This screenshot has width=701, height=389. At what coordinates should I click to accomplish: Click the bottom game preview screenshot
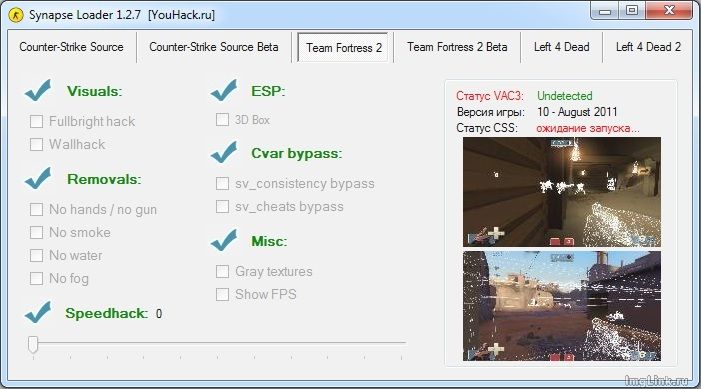562,306
